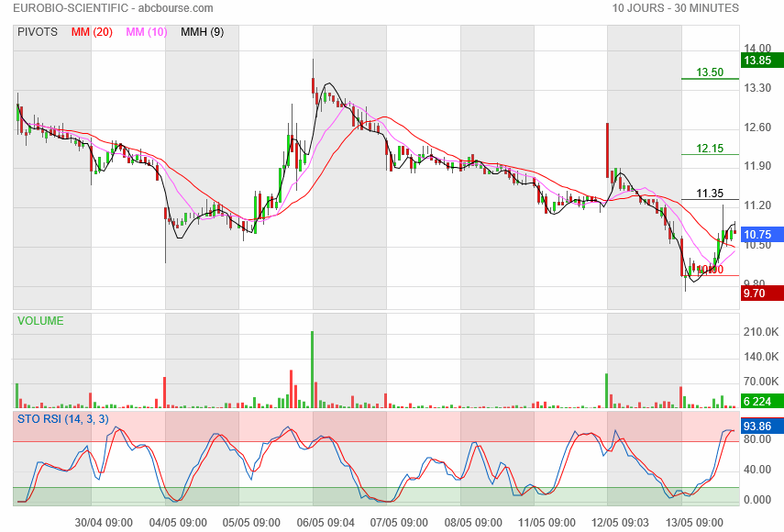
Task: Click the red 9.70 price badge
Action: point(762,293)
